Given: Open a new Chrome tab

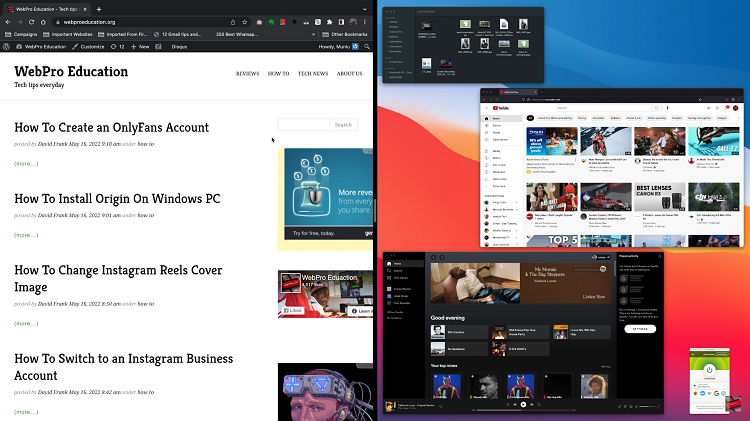Looking at the screenshot, I should [99, 9].
